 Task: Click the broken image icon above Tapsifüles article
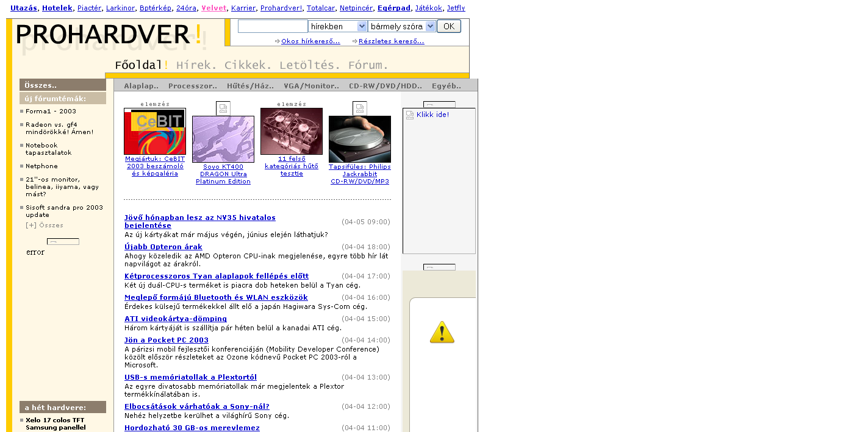[x=360, y=108]
